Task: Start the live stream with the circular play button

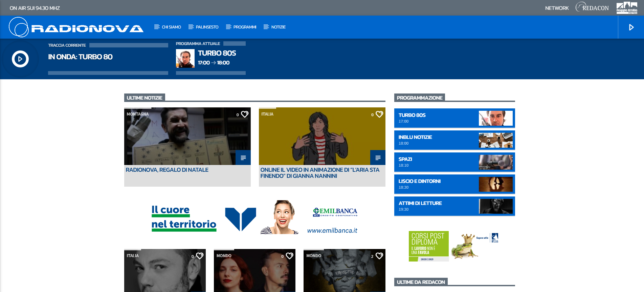Action: (x=20, y=59)
